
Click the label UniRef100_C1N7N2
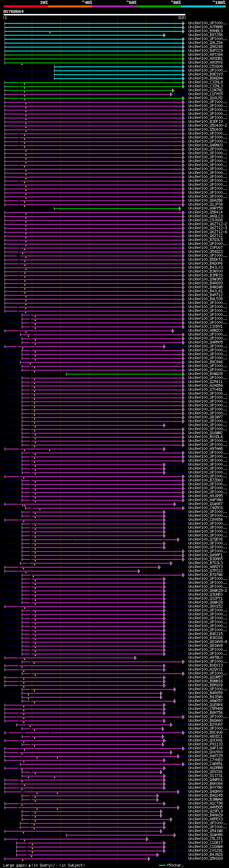(205, 90)
